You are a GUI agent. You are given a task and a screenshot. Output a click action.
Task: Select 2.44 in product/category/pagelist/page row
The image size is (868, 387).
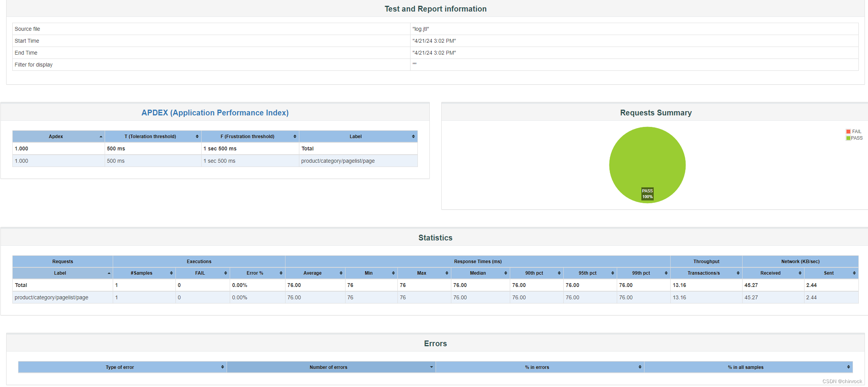pyautogui.click(x=811, y=297)
